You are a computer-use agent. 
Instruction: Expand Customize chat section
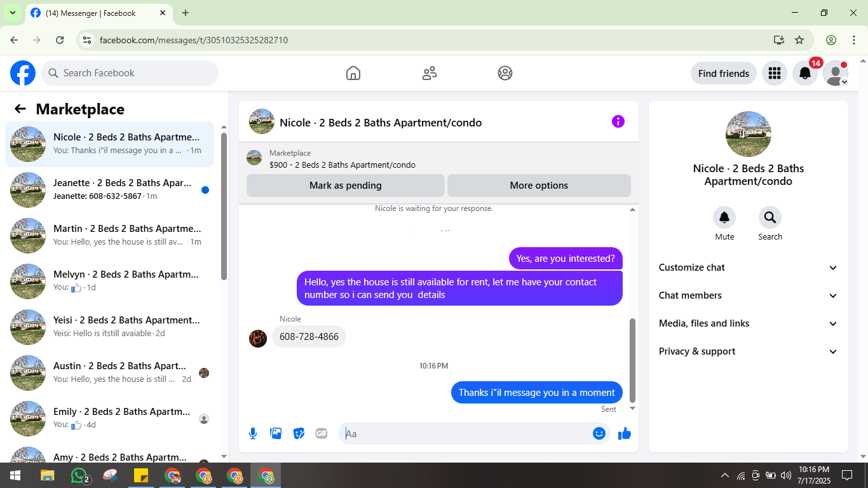tap(749, 268)
